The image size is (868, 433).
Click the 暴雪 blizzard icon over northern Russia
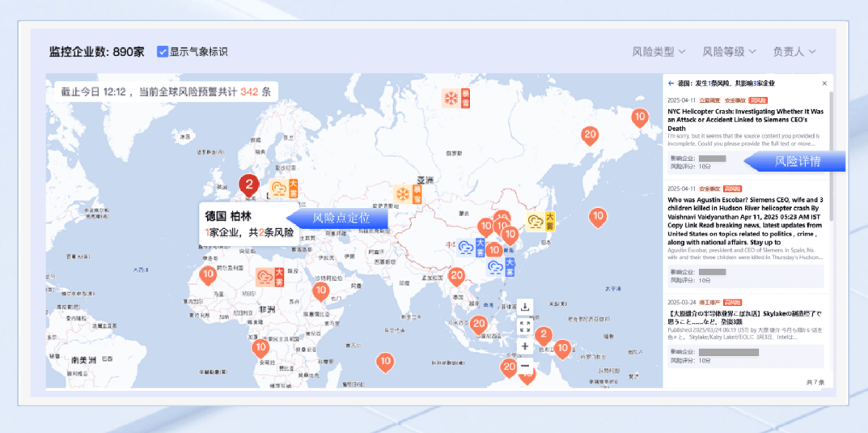[456, 99]
